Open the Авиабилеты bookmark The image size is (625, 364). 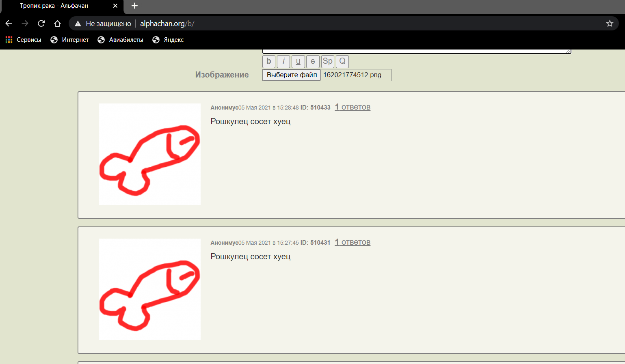[121, 40]
